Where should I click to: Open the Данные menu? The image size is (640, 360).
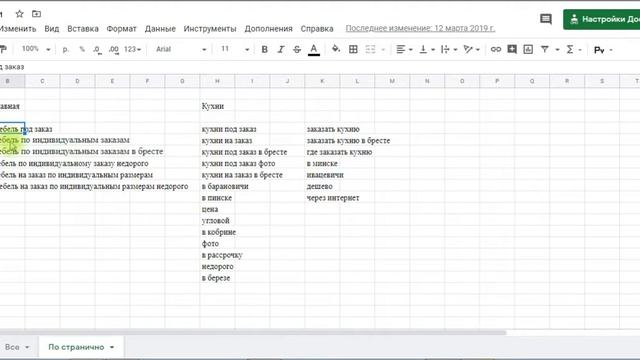coord(160,29)
